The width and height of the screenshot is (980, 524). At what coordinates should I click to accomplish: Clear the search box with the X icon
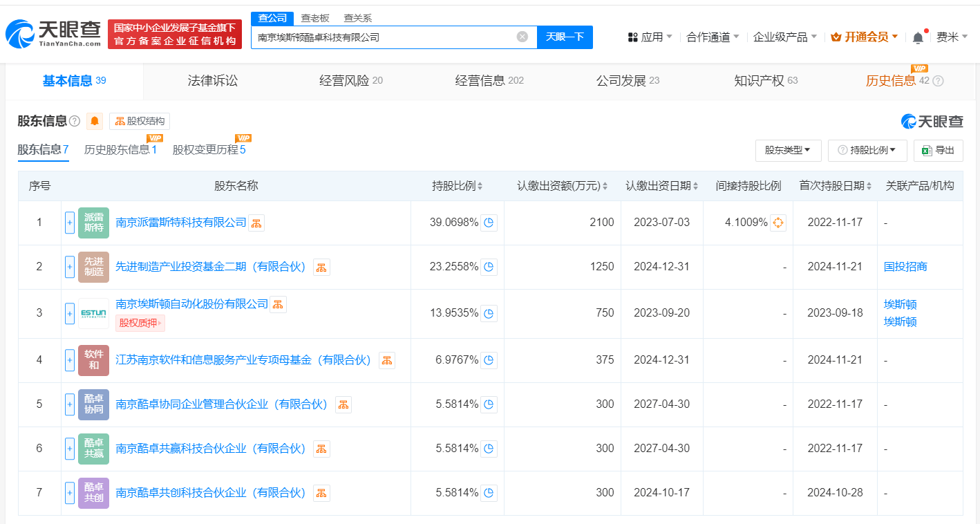tap(522, 37)
